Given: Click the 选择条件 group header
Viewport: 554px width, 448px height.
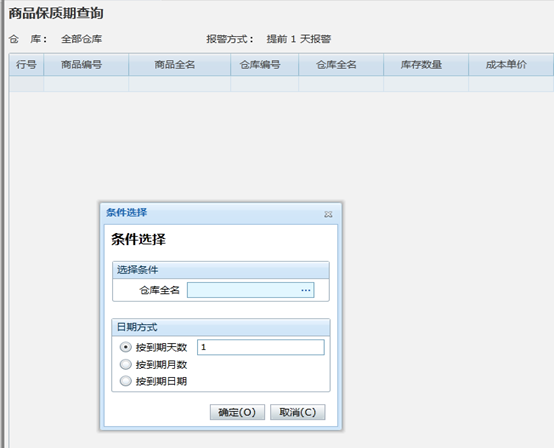Looking at the screenshot, I should pos(221,270).
